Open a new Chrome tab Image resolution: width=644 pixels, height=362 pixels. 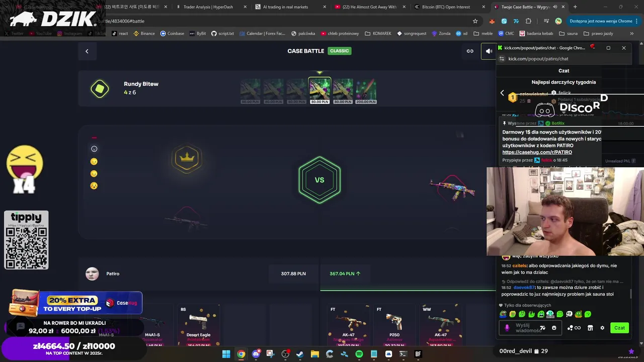575,7
